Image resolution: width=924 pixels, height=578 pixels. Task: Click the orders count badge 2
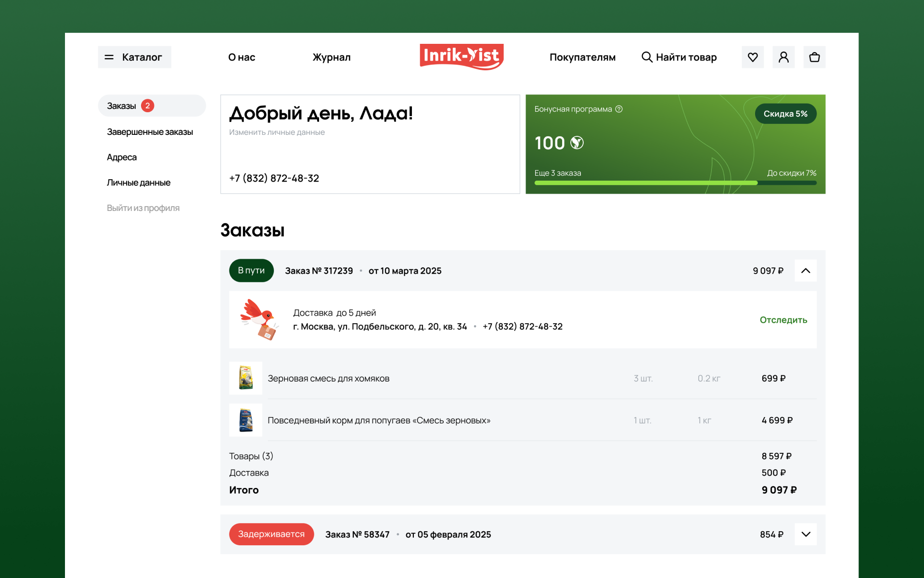[x=148, y=106]
